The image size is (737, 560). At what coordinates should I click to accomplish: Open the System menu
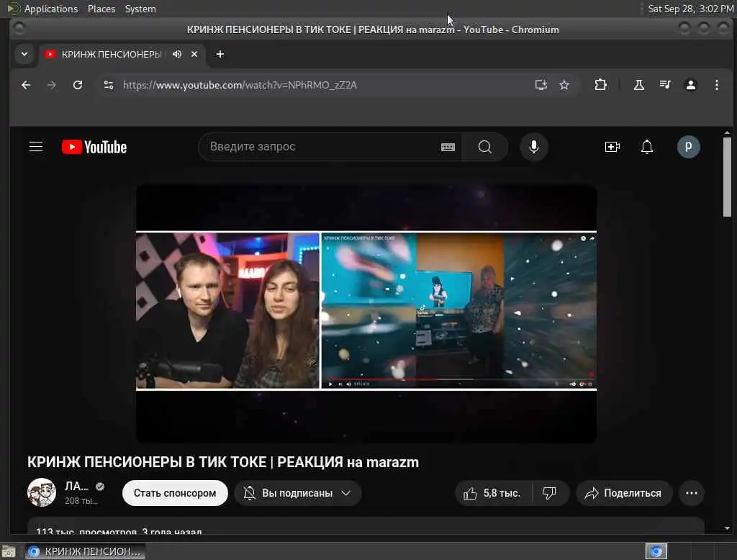point(140,9)
